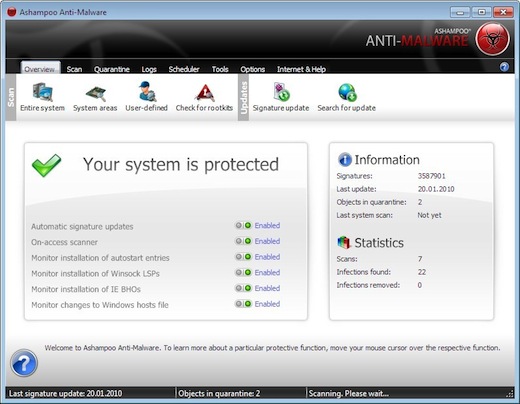Open the User-defined scan
This screenshot has width=520, height=404.
(146, 97)
